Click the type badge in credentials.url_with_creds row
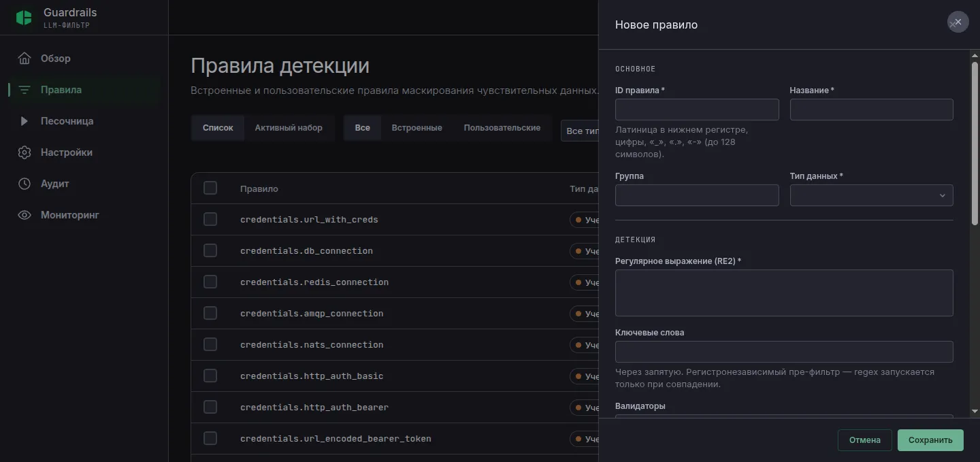 point(585,220)
